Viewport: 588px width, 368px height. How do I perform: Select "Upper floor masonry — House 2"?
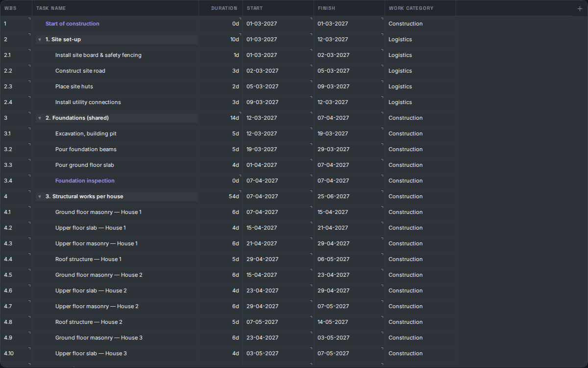(x=97, y=306)
